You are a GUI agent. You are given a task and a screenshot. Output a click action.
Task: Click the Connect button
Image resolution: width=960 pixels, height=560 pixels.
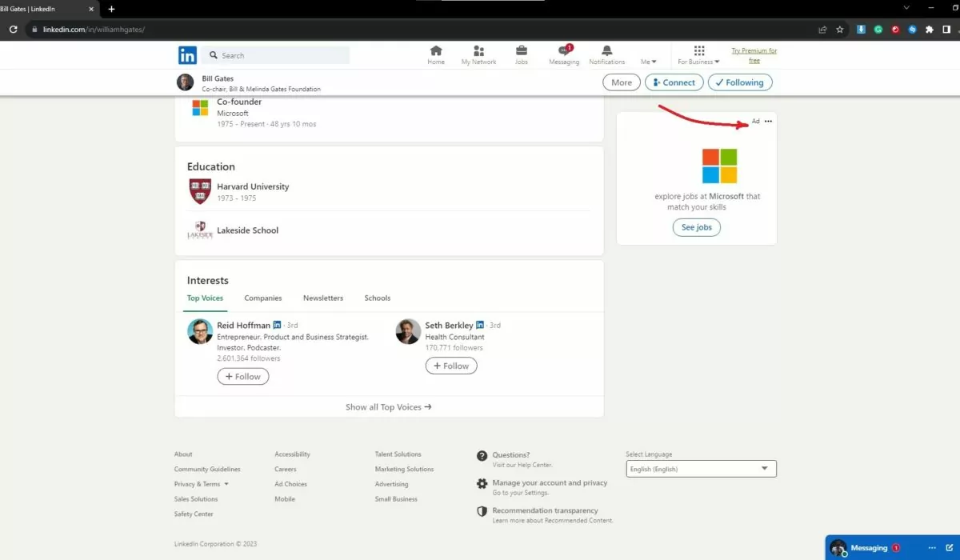(x=674, y=82)
